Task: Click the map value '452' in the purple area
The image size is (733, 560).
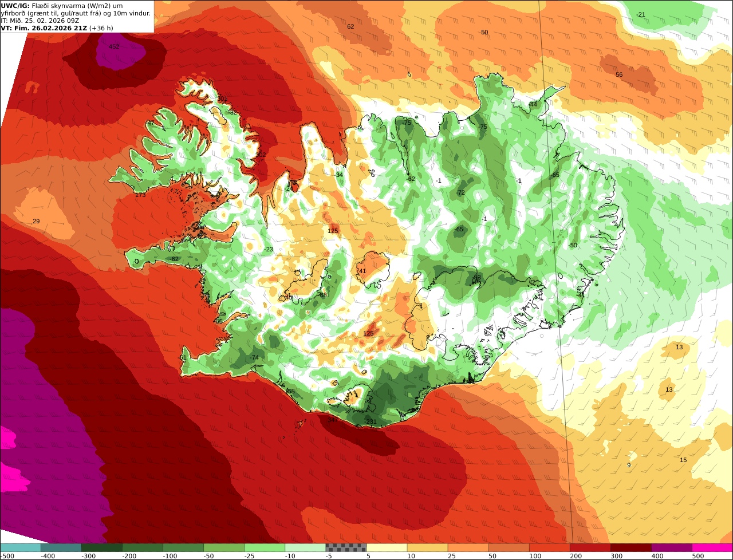Action: pyautogui.click(x=114, y=47)
